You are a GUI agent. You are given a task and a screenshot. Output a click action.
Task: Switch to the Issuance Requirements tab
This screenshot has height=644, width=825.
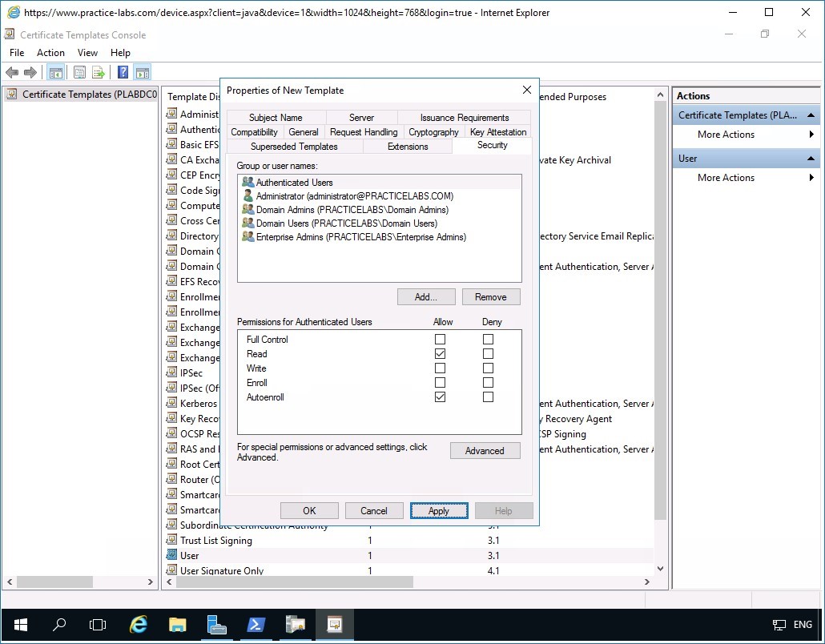point(464,117)
